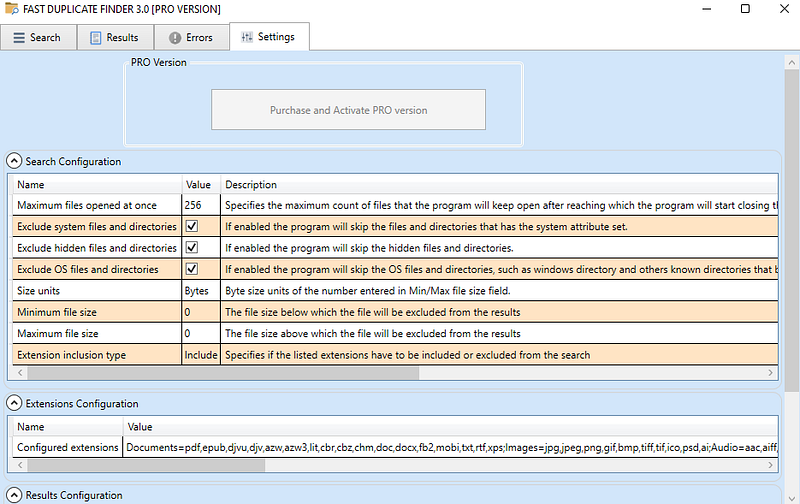The height and width of the screenshot is (504, 800).
Task: Collapse the Results Configuration section
Action: (x=14, y=495)
